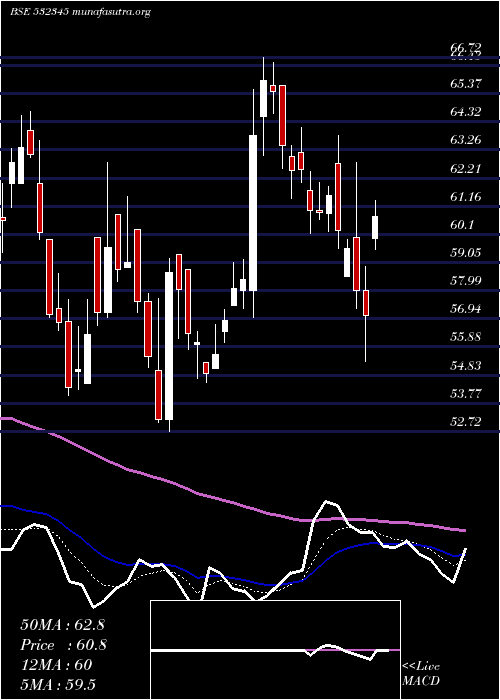This screenshot has width=500, height=700.
Task: Click the 63.26 price axis label
Action: pos(466,140)
